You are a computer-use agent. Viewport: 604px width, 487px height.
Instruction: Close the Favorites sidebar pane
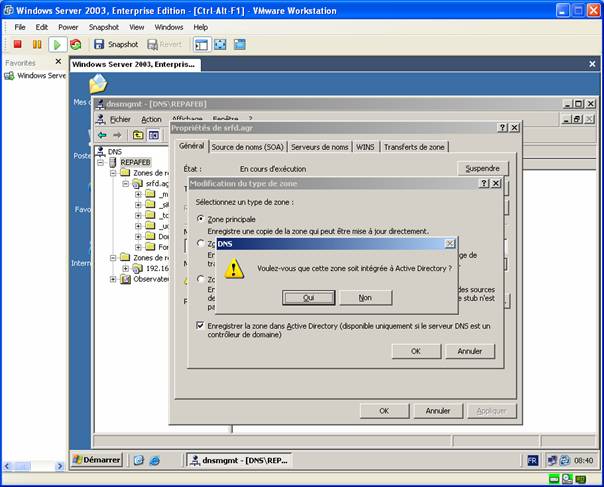(58, 61)
